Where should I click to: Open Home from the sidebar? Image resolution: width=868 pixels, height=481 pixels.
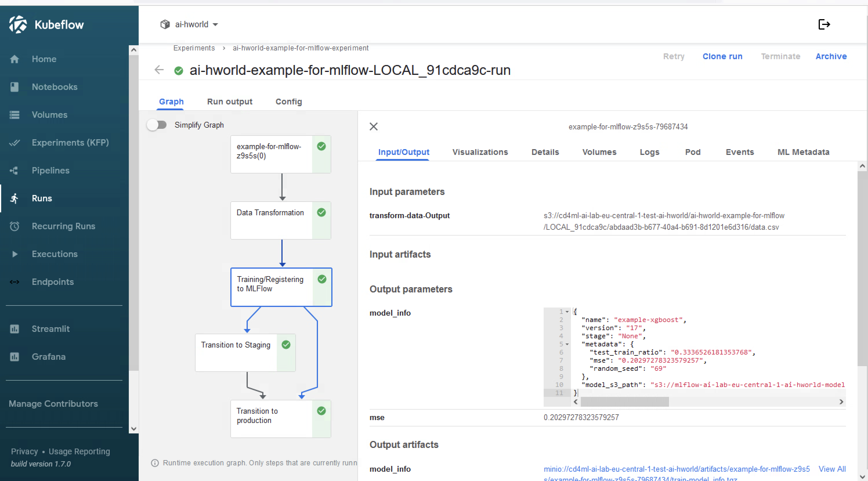pos(44,59)
